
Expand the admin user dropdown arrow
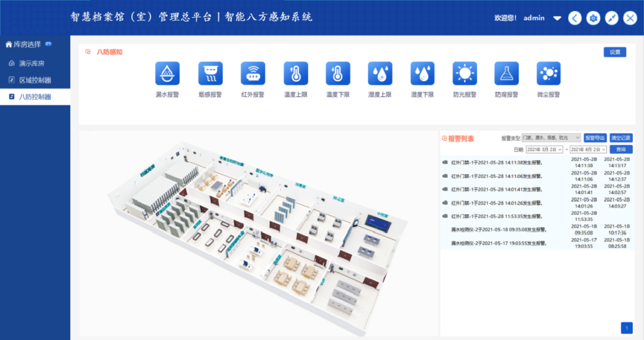[557, 18]
